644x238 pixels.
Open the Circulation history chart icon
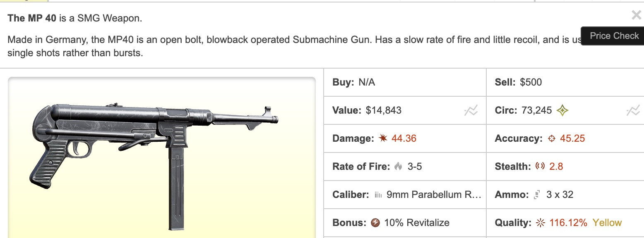[x=633, y=110]
